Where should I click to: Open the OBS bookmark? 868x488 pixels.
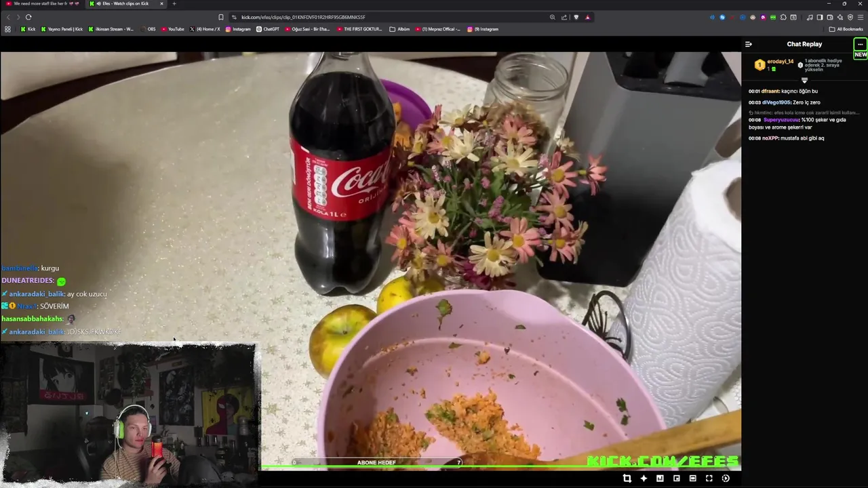(x=148, y=29)
